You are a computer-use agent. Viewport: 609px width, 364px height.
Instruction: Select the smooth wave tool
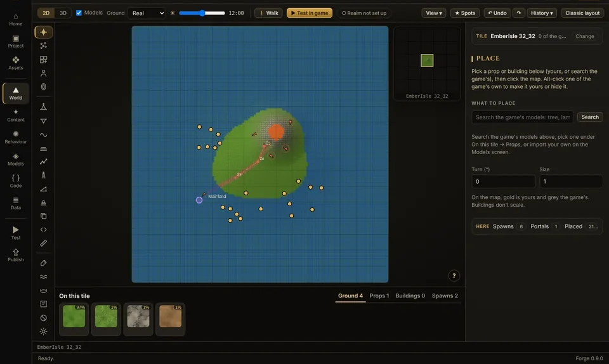click(44, 135)
